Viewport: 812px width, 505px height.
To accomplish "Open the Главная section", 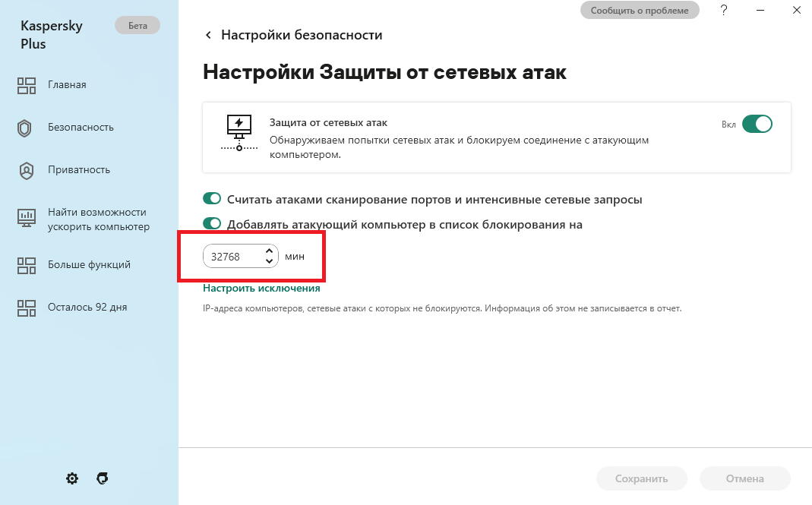I will click(x=68, y=84).
